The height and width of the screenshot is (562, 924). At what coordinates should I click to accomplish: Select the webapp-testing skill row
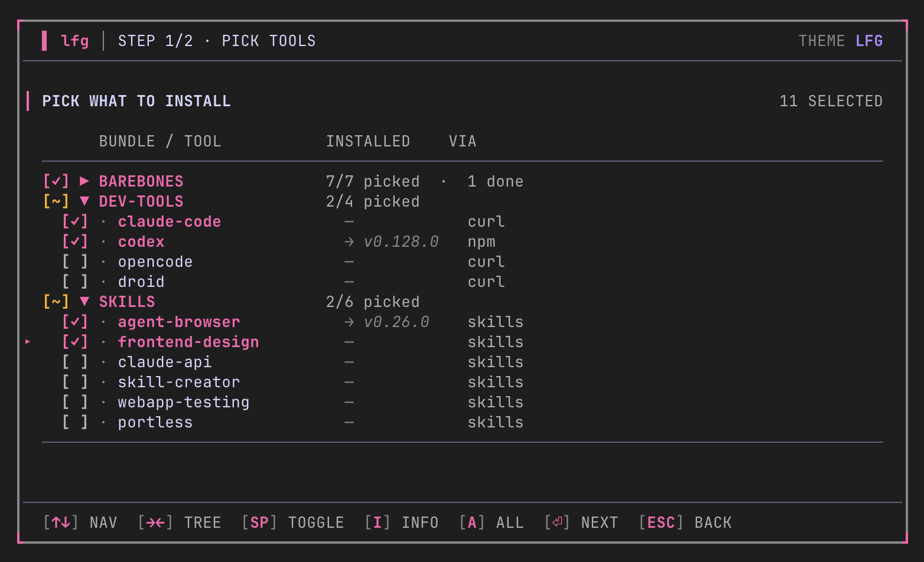click(463, 402)
